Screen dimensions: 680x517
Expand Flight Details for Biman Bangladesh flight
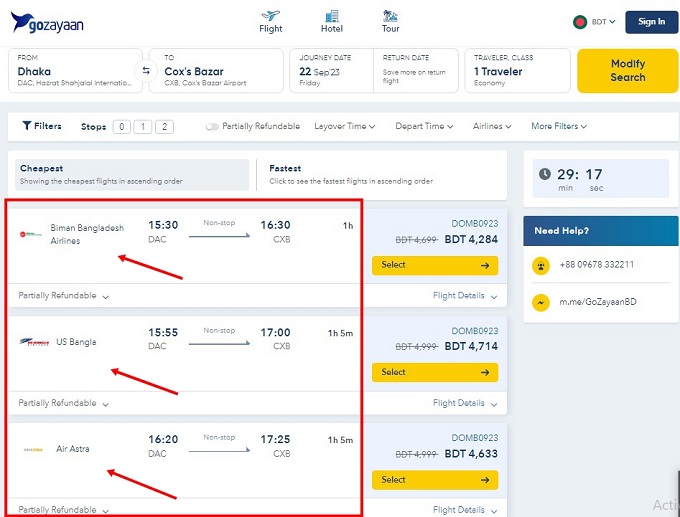(x=465, y=296)
